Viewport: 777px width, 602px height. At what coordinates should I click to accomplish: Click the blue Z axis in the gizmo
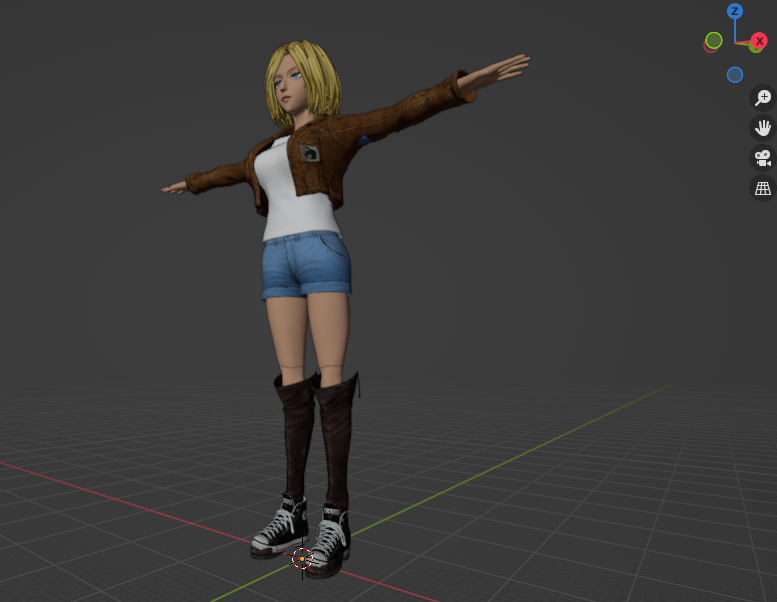[735, 11]
